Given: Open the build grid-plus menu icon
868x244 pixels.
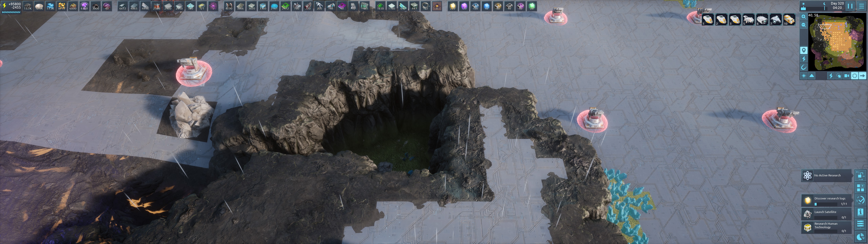Looking at the screenshot, I should pos(860,188).
